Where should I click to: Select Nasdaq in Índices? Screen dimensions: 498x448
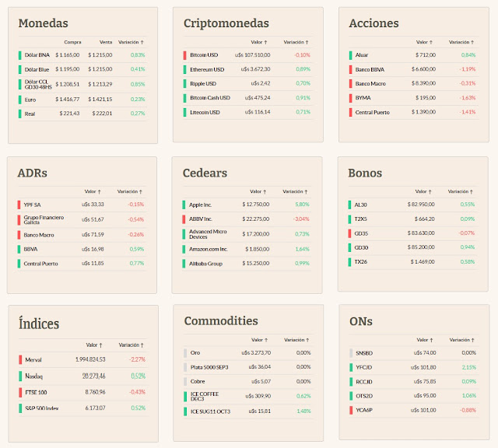tap(83, 376)
